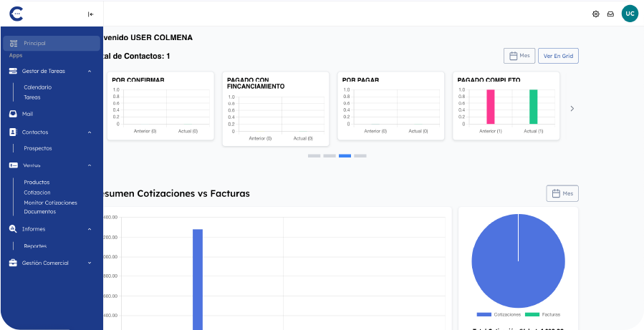Open Documentos in sidebar
Image resolution: width=644 pixels, height=330 pixels.
pyautogui.click(x=40, y=212)
